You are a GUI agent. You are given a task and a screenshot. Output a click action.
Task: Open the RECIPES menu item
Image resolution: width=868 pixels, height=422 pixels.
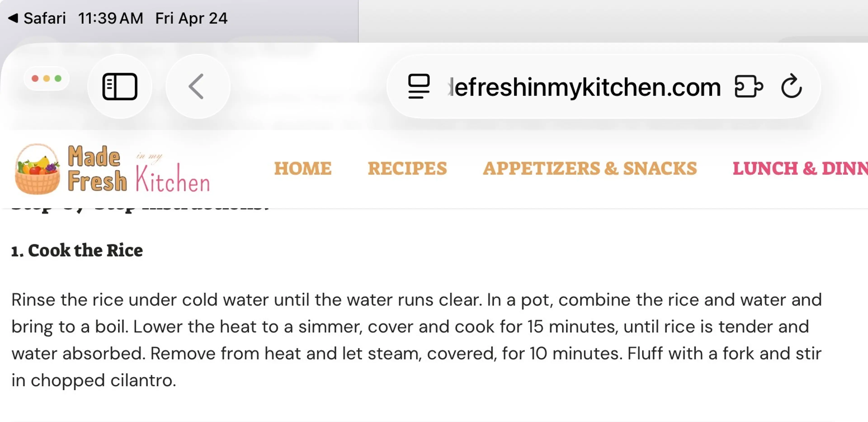407,168
